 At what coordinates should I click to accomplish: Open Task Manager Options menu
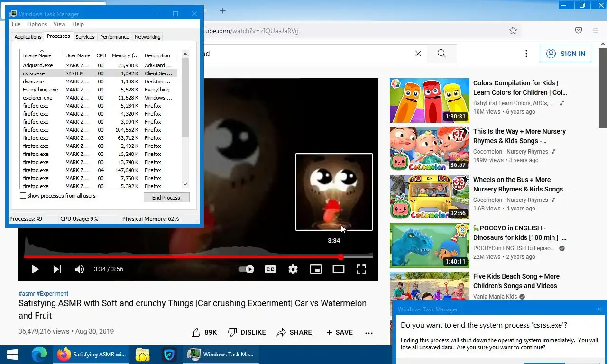pos(37,24)
